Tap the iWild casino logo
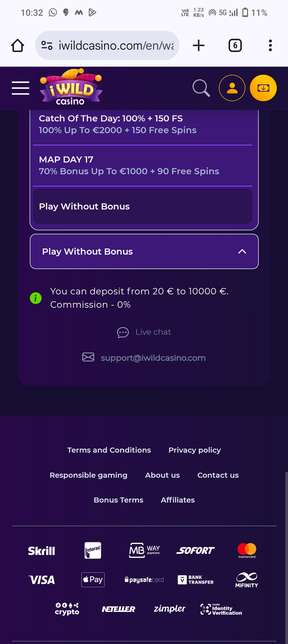288x644 pixels. pos(71,87)
